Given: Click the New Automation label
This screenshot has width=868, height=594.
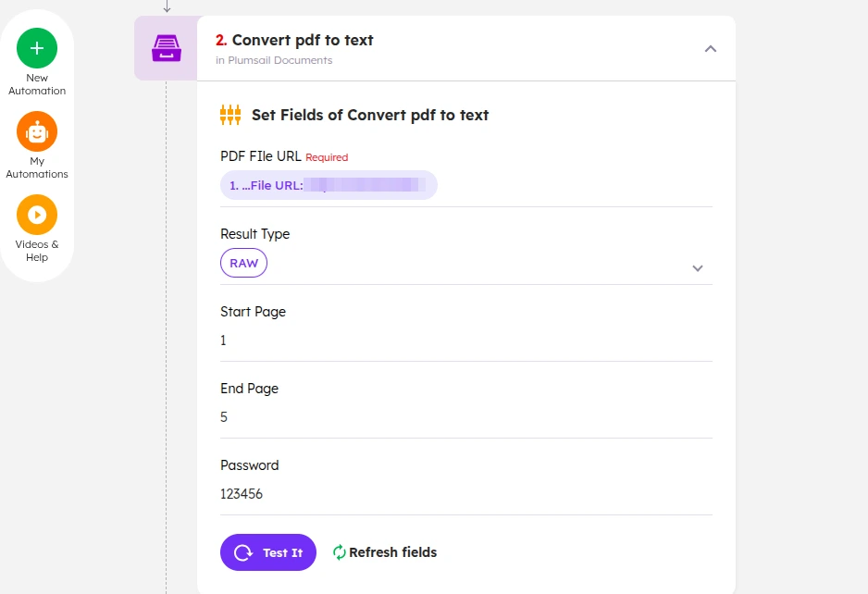Looking at the screenshot, I should (x=37, y=84).
